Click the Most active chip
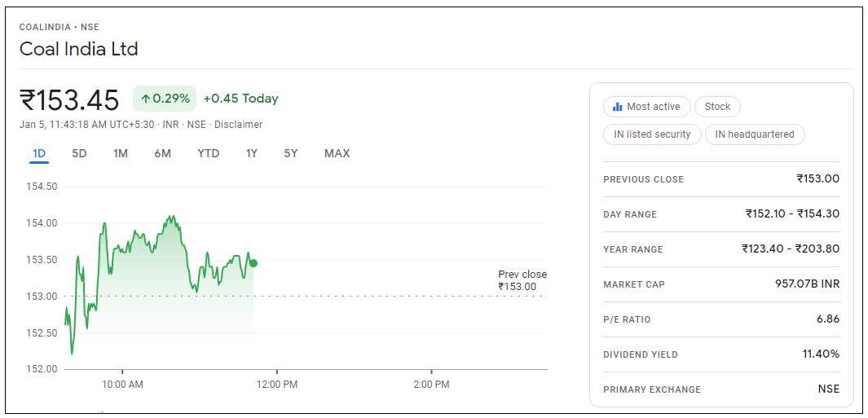868x418 pixels. (x=646, y=107)
